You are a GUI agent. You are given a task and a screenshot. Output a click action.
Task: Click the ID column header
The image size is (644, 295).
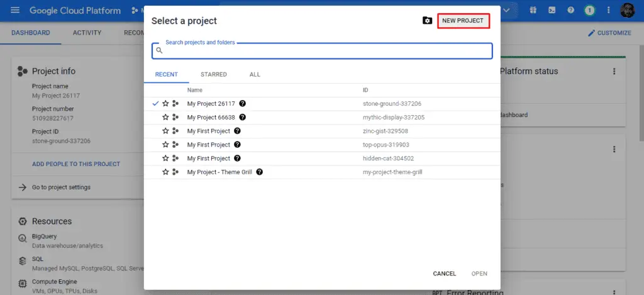tap(365, 90)
